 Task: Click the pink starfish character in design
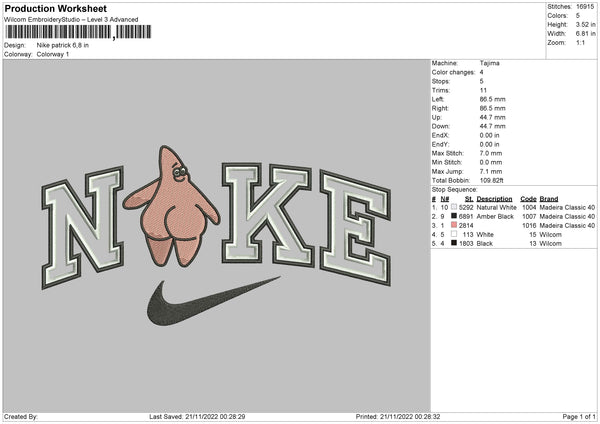click(172, 207)
